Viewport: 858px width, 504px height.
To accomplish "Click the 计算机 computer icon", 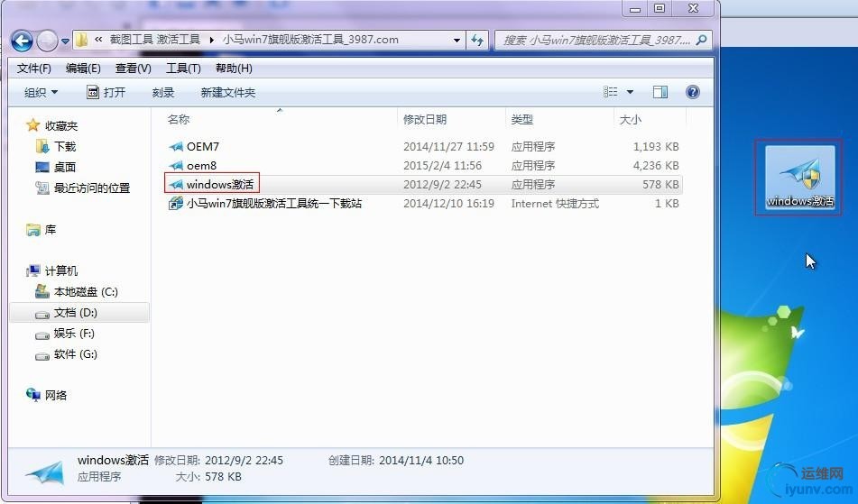I will click(33, 270).
